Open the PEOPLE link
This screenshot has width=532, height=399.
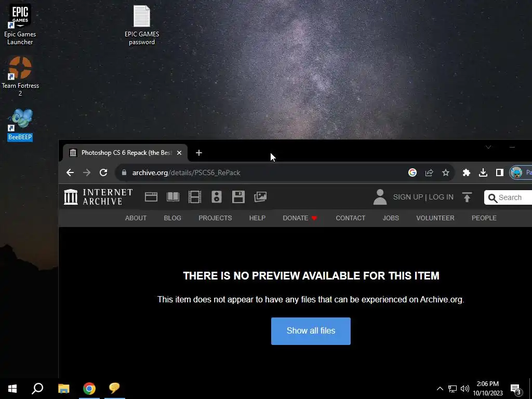(484, 218)
